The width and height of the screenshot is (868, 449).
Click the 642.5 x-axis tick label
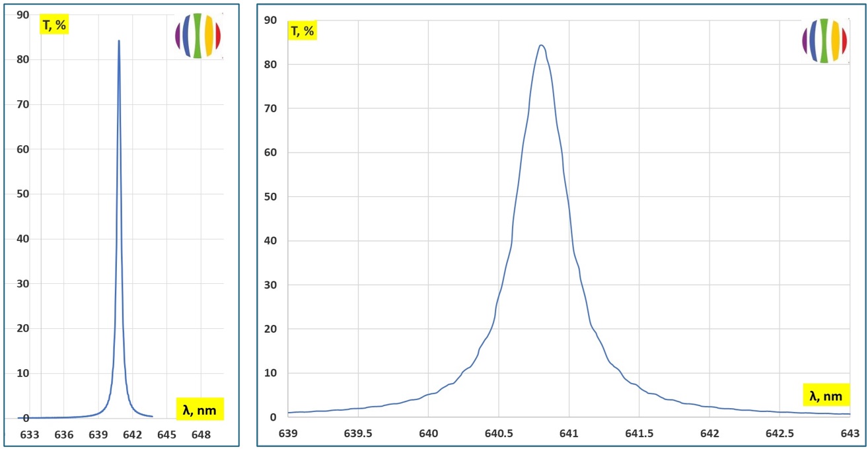779,434
